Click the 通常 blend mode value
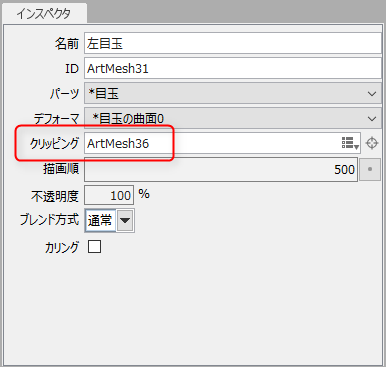Viewport: 386px width, 367px height. [100, 220]
